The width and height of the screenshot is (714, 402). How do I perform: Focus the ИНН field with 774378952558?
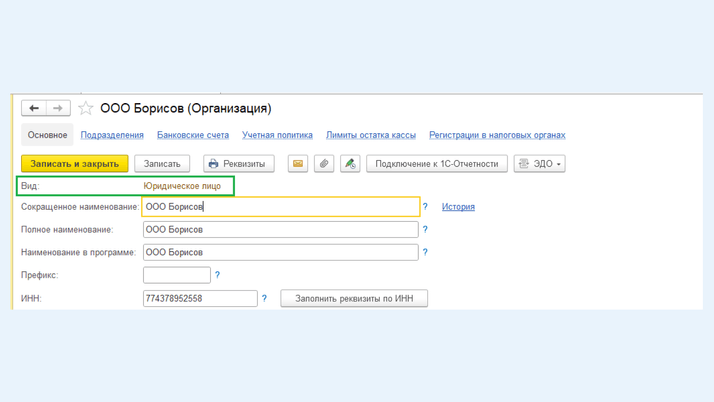[x=200, y=299]
